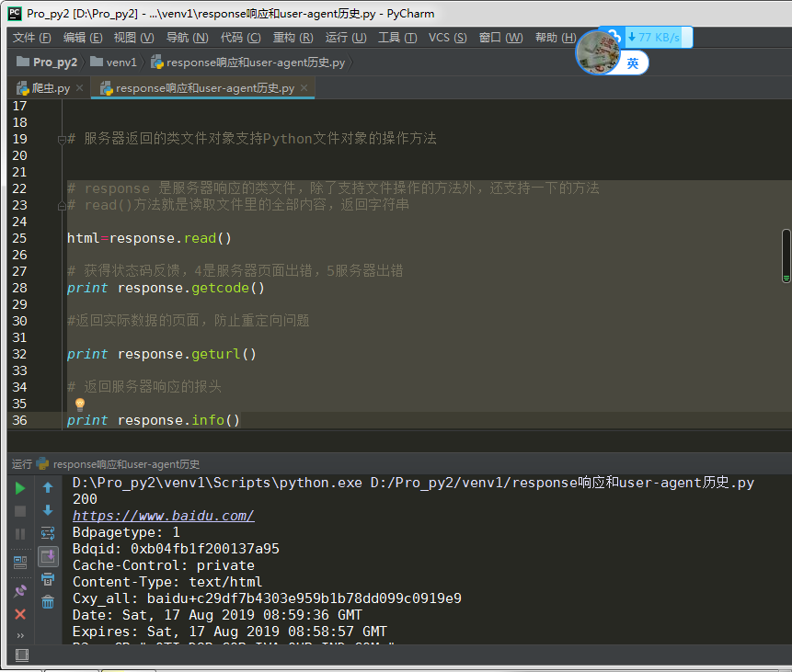This screenshot has width=792, height=672.
Task: Toggle soft-wrap in the console output
Action: (x=48, y=533)
